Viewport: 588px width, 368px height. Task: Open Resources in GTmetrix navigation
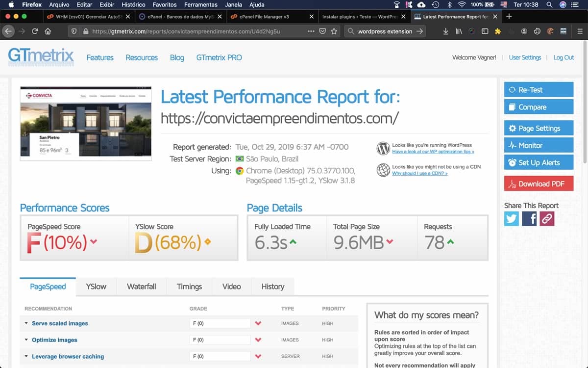(142, 57)
